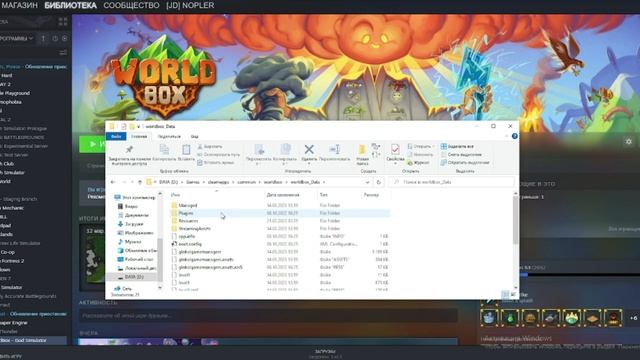Click the Вставить clipboard icon
Screen dimensions: 640x360
(186, 149)
